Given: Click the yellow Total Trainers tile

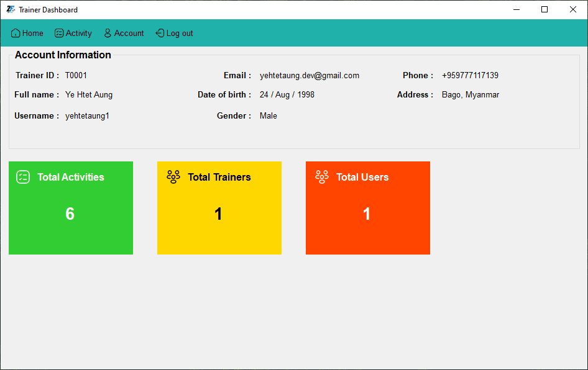Looking at the screenshot, I should (x=219, y=223).
